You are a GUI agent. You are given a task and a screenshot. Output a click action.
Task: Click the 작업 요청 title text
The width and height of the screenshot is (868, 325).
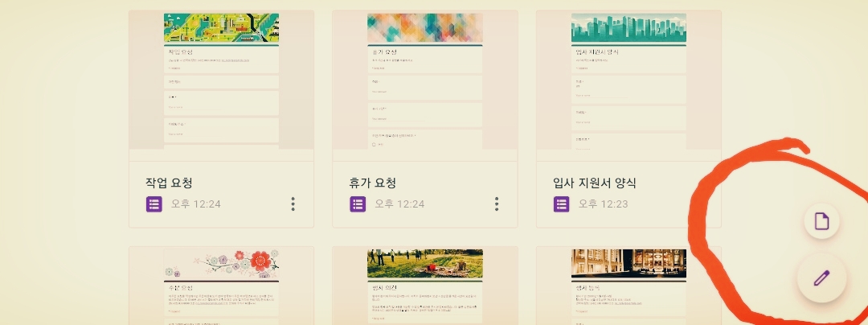(x=169, y=183)
